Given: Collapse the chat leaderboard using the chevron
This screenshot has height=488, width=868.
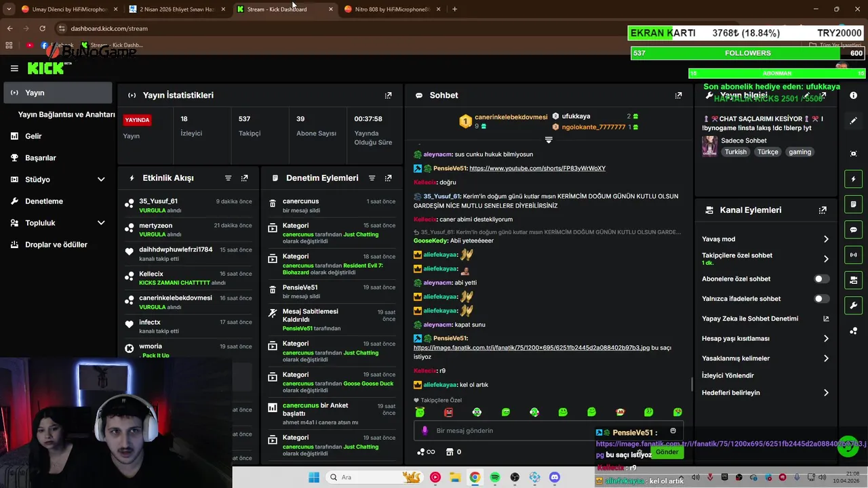Looking at the screenshot, I should [549, 140].
